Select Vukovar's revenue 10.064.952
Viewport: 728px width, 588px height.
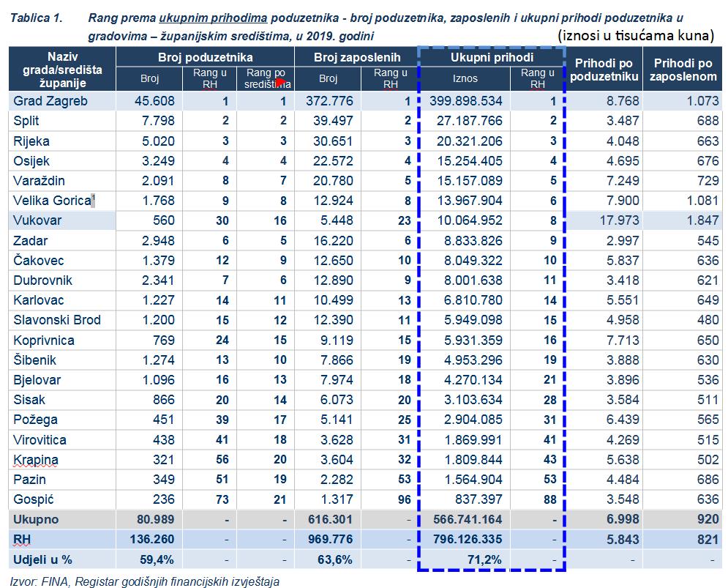(x=470, y=220)
